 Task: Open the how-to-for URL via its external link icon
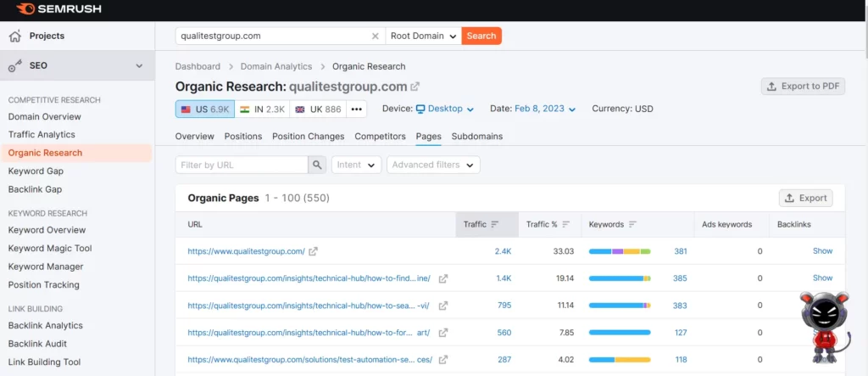pos(442,333)
